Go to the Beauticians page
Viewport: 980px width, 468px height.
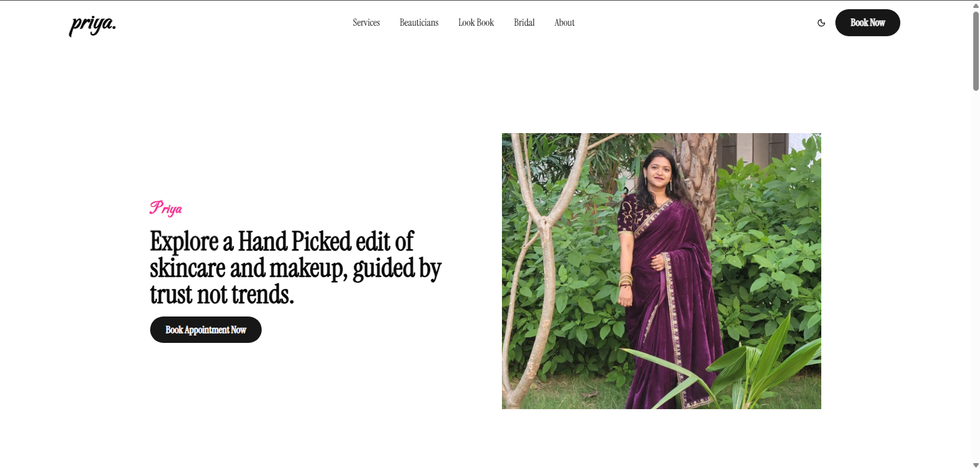pyautogui.click(x=419, y=23)
